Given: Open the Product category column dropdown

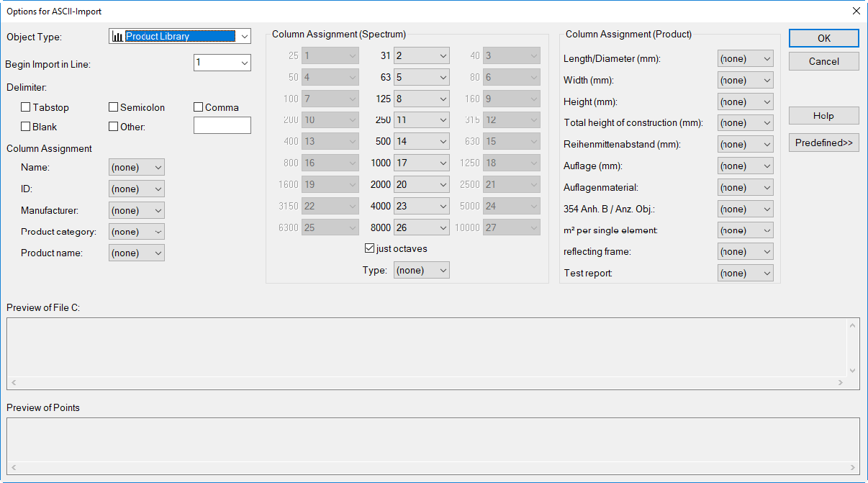Looking at the screenshot, I should pyautogui.click(x=137, y=232).
